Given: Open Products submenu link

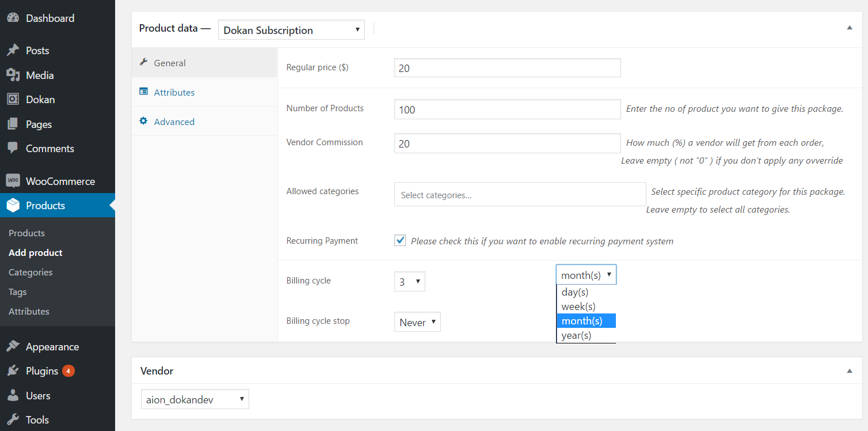Looking at the screenshot, I should pyautogui.click(x=26, y=233).
